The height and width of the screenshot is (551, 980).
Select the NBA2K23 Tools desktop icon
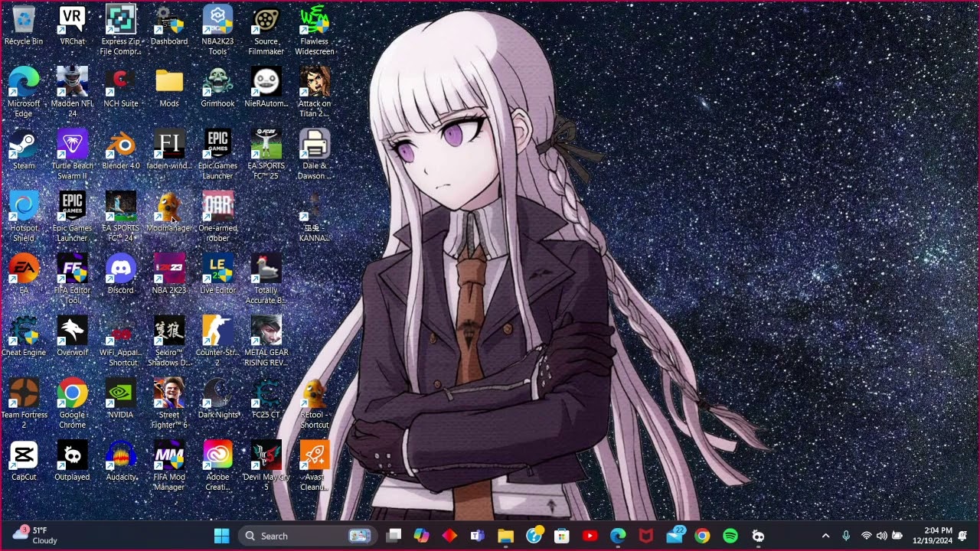(x=217, y=31)
